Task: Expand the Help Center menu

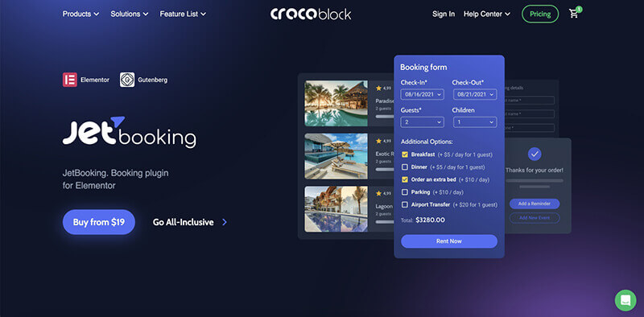Action: click(x=487, y=14)
